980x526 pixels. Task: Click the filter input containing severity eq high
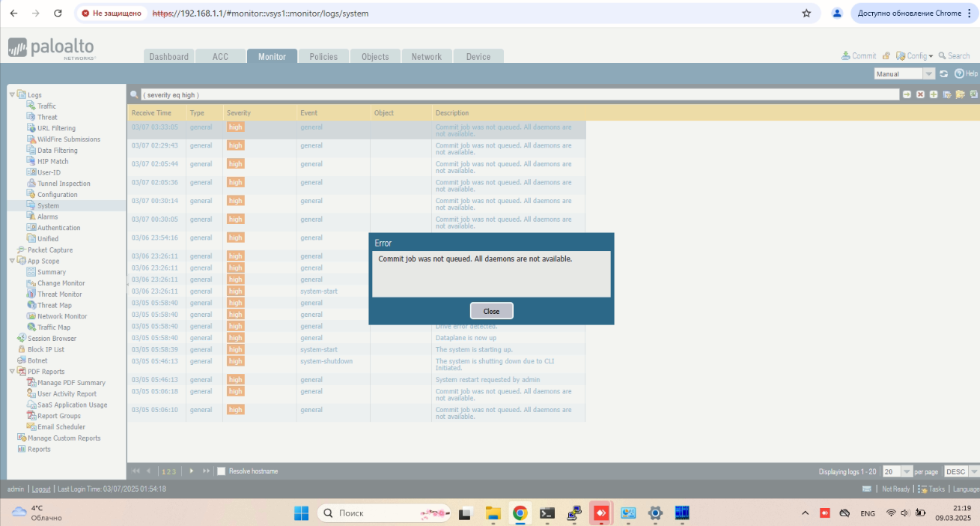[520, 95]
